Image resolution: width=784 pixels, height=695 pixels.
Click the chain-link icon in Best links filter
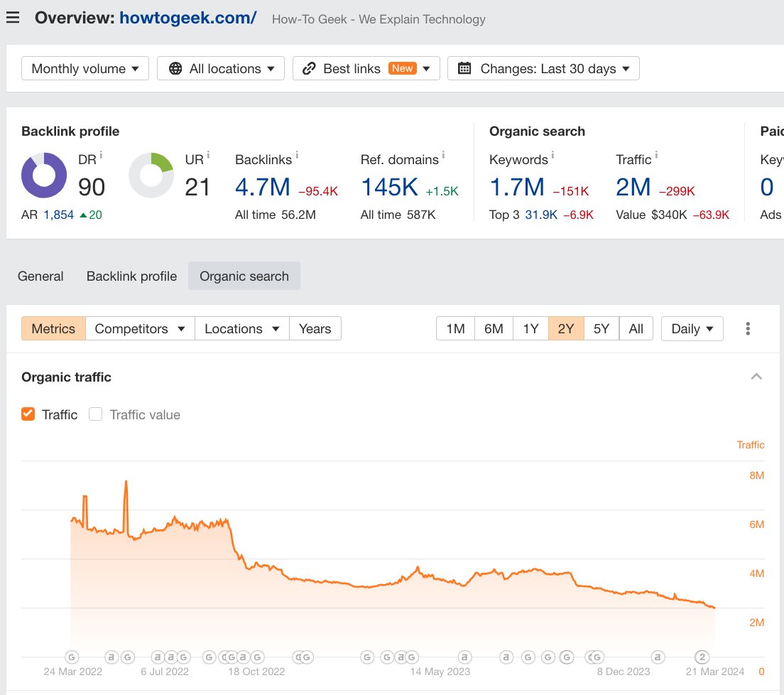coord(308,68)
